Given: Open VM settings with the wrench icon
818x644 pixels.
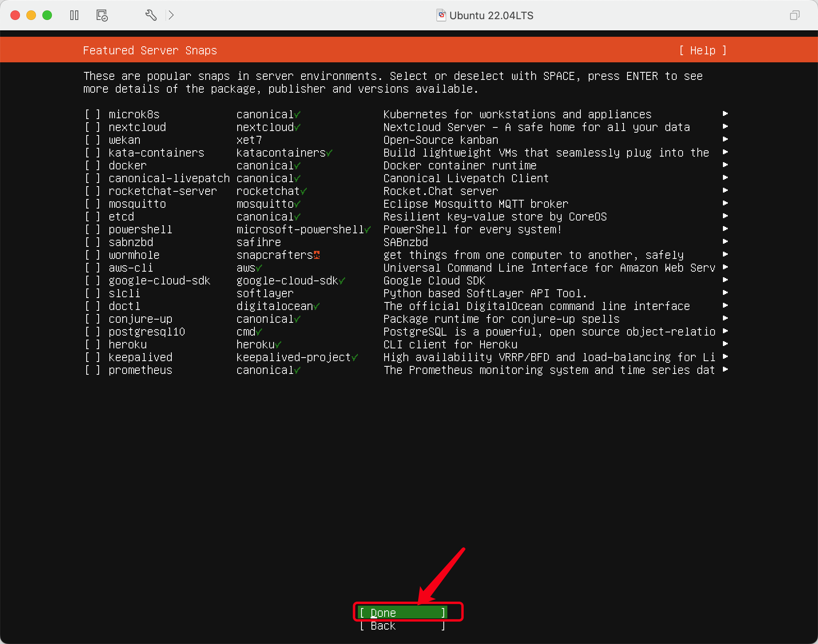Looking at the screenshot, I should [151, 15].
